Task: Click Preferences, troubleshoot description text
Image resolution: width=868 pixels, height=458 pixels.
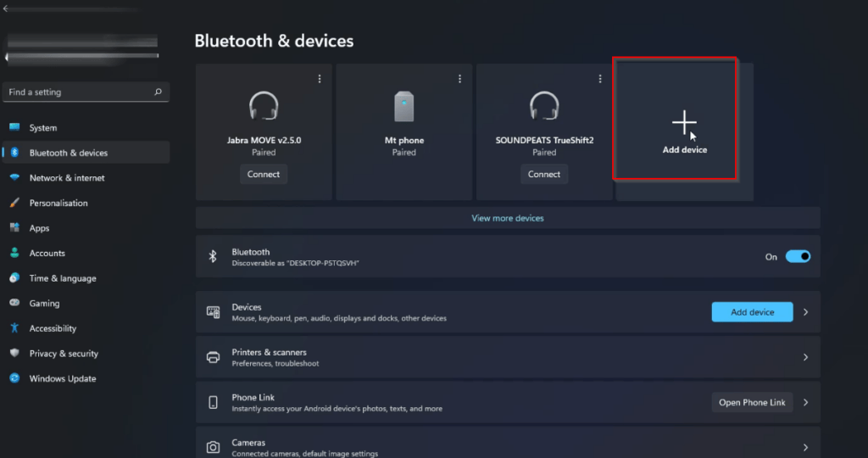Action: [275, 364]
